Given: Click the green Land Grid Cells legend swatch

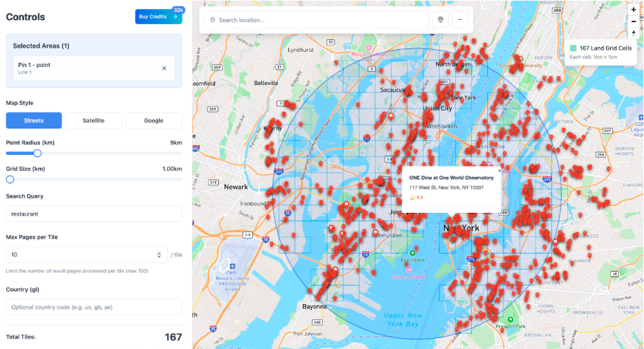Looking at the screenshot, I should coord(573,48).
